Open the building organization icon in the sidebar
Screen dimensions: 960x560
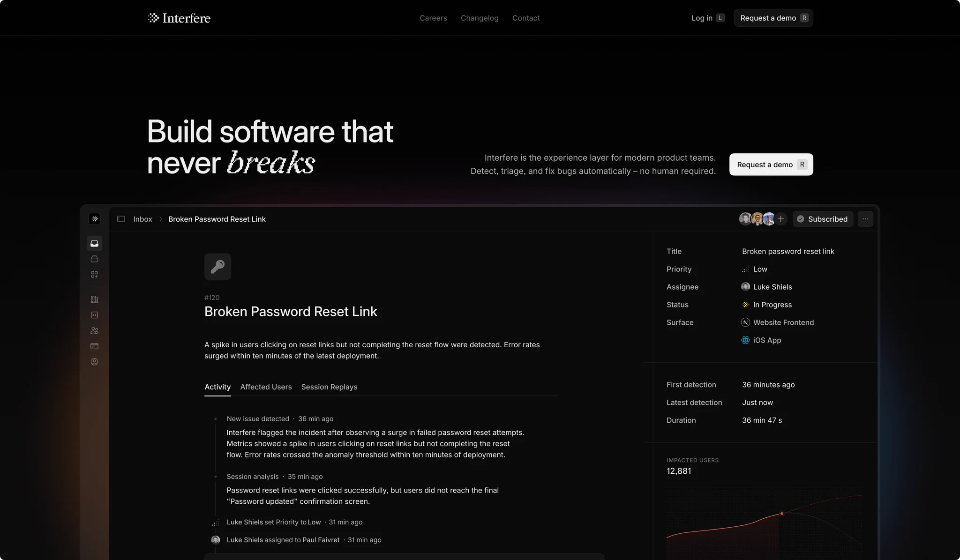tap(94, 299)
